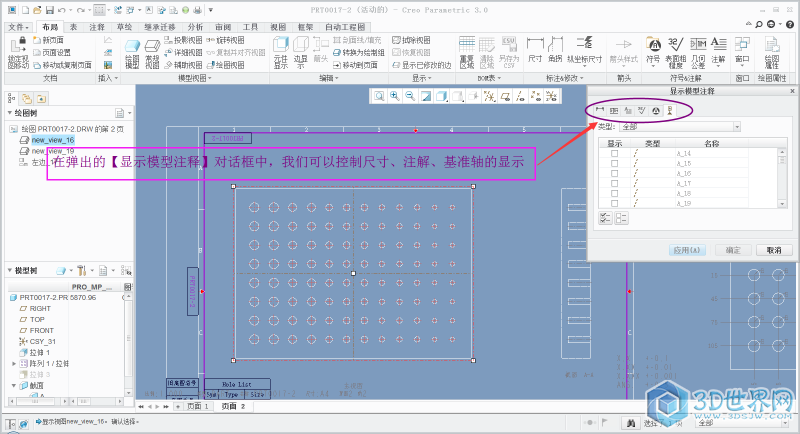800x434 pixels.
Task: Click the 确定 button
Action: point(733,250)
